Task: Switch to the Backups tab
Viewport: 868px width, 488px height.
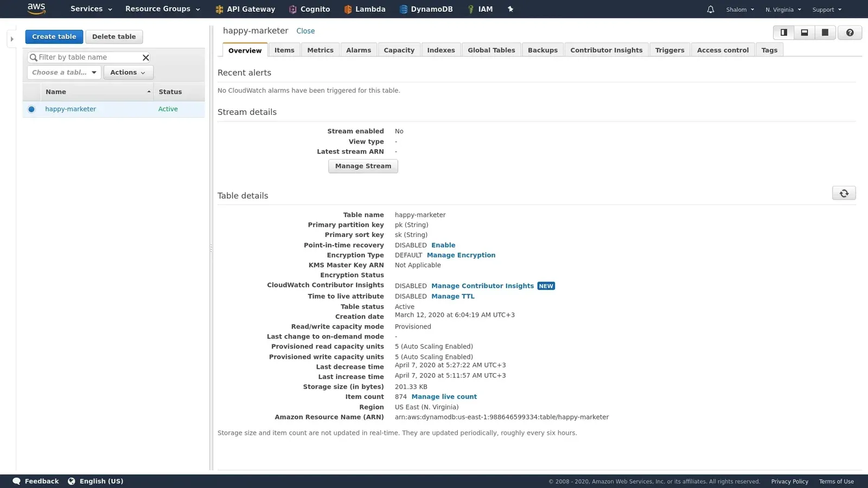Action: click(542, 50)
